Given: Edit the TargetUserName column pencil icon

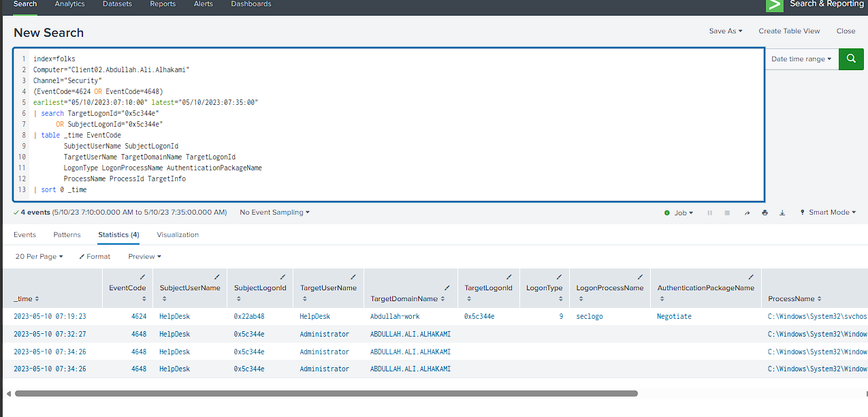Looking at the screenshot, I should (353, 277).
